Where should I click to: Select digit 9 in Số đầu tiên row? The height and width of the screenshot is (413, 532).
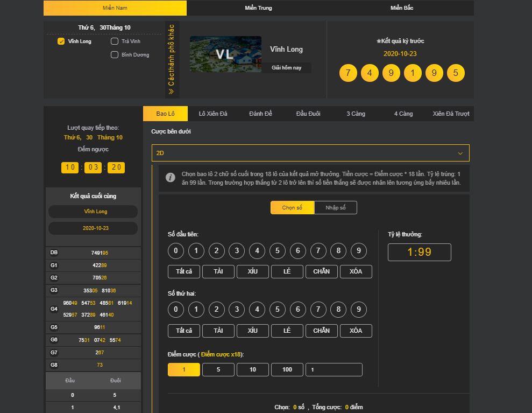358,250
